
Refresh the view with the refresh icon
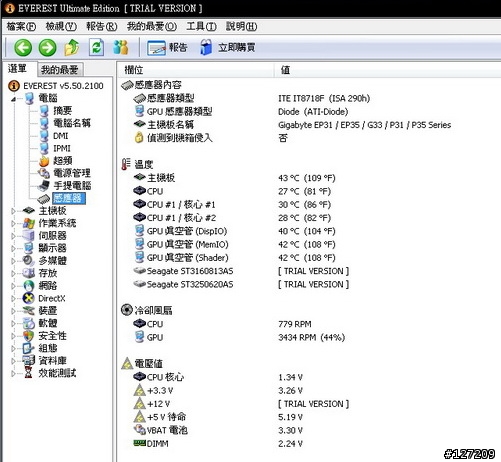coord(96,48)
